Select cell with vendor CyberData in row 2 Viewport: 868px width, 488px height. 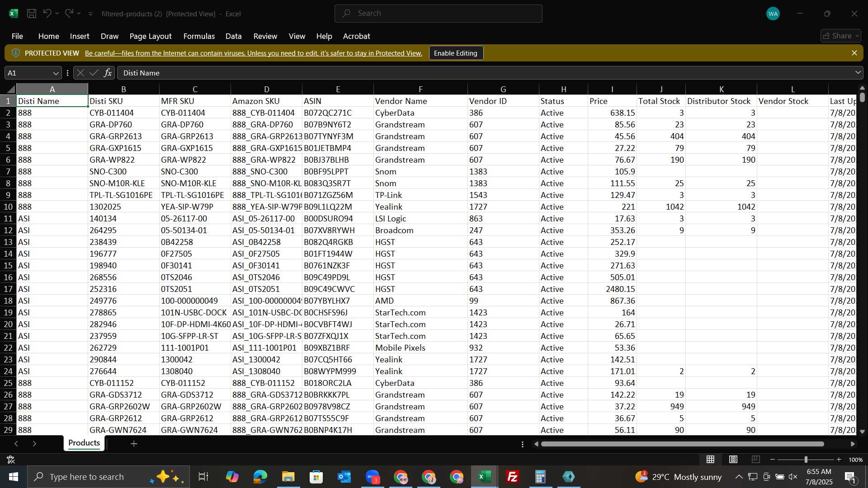(x=420, y=113)
